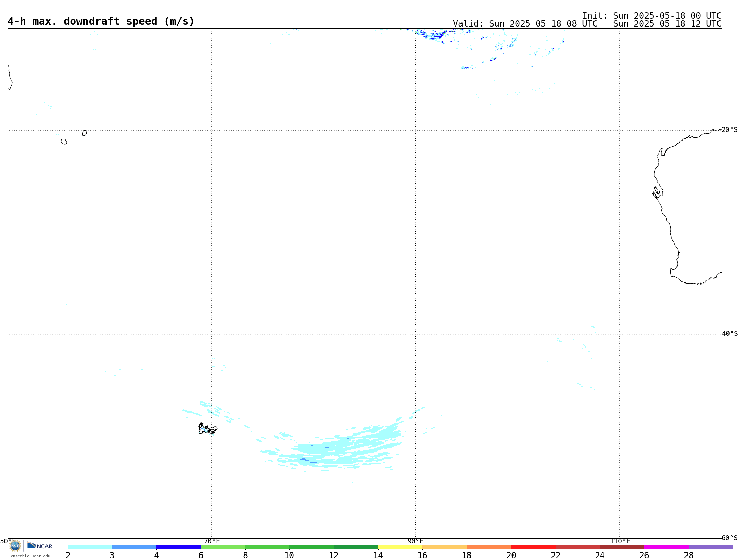Click the '20°S' latitude label

pyautogui.click(x=730, y=130)
